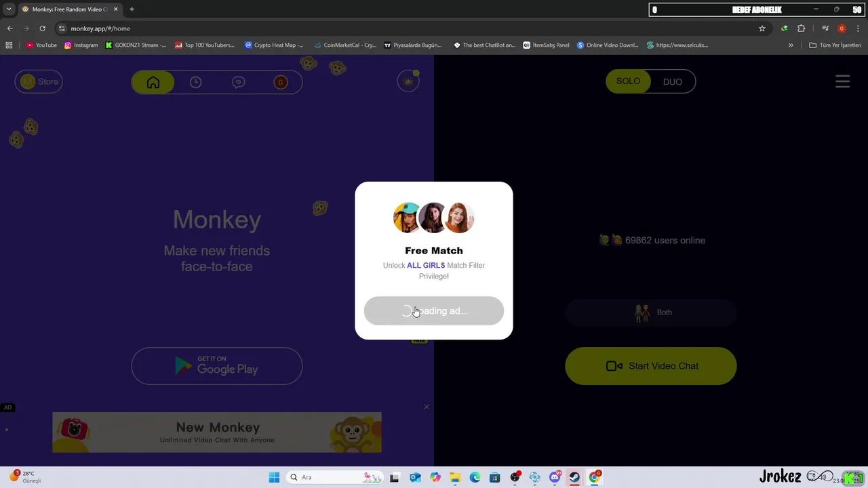This screenshot has width=868, height=488.
Task: Open the new tab plus button
Action: point(132,9)
